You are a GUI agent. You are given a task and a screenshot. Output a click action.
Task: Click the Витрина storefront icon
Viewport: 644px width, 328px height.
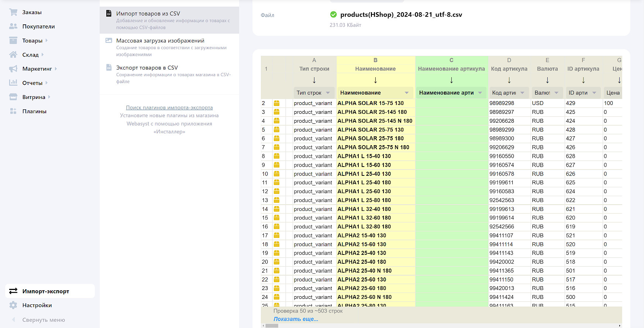click(x=13, y=97)
